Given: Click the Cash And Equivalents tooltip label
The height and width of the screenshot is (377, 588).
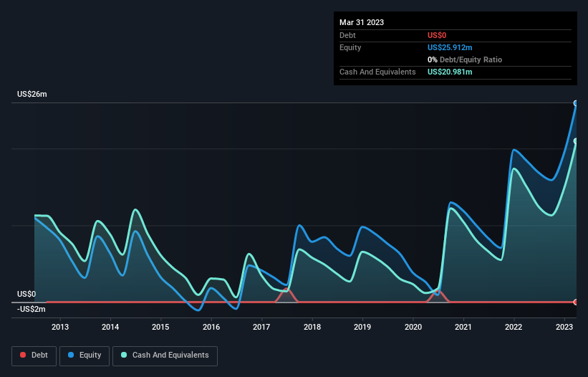Looking at the screenshot, I should pyautogui.click(x=377, y=72).
